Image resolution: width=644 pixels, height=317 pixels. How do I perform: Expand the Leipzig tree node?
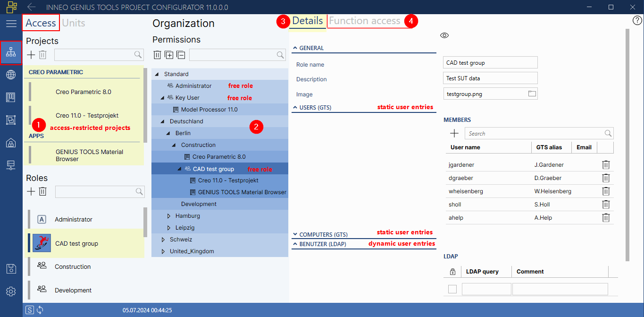tap(169, 228)
